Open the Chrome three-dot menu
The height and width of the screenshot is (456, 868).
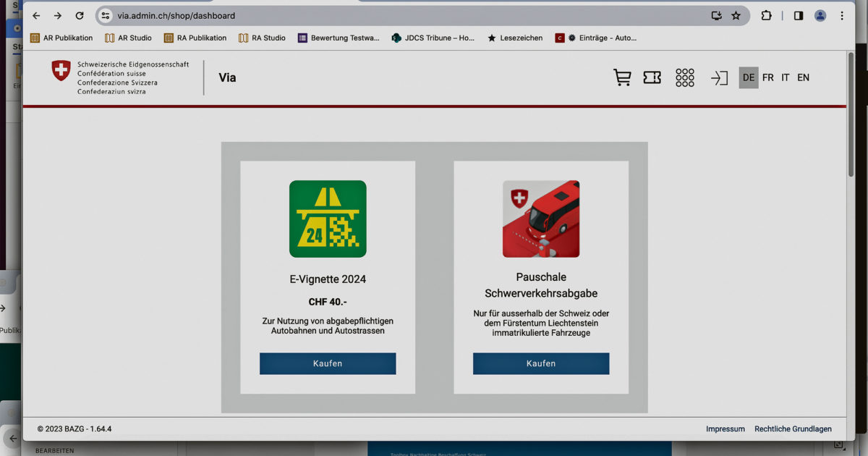(x=842, y=15)
